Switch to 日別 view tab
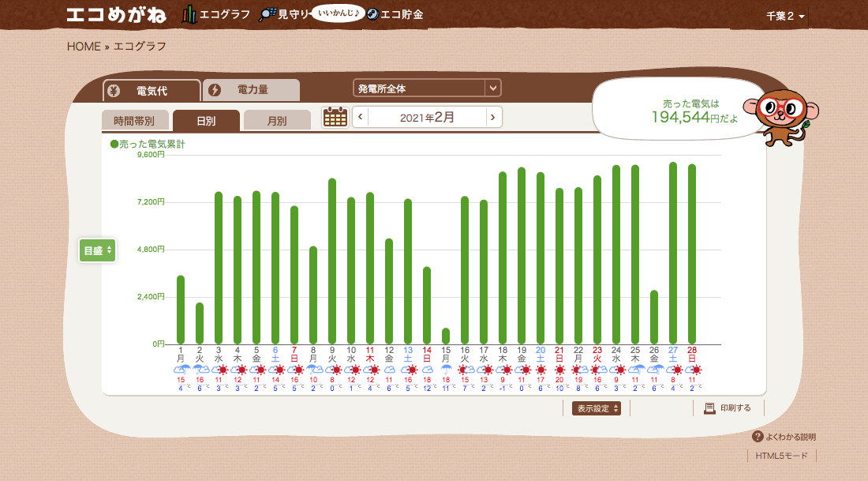The image size is (868, 481). tap(206, 121)
